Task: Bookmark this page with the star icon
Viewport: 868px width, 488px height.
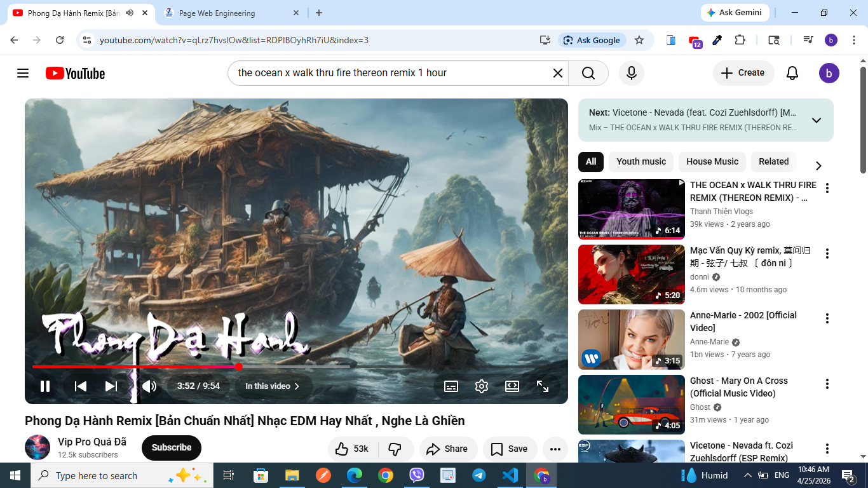Action: [x=639, y=40]
